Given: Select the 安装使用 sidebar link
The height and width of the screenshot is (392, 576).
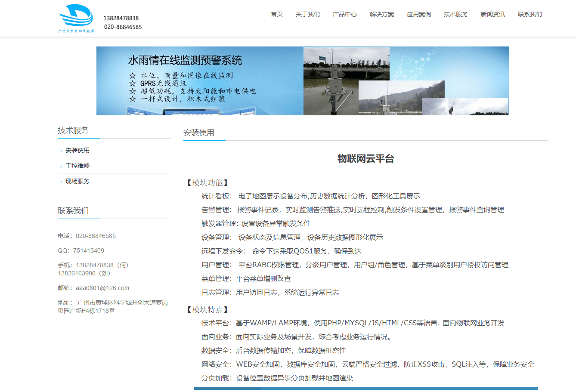Looking at the screenshot, I should 77,150.
